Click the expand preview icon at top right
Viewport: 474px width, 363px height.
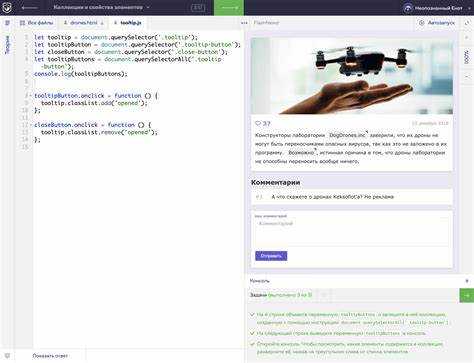click(467, 23)
